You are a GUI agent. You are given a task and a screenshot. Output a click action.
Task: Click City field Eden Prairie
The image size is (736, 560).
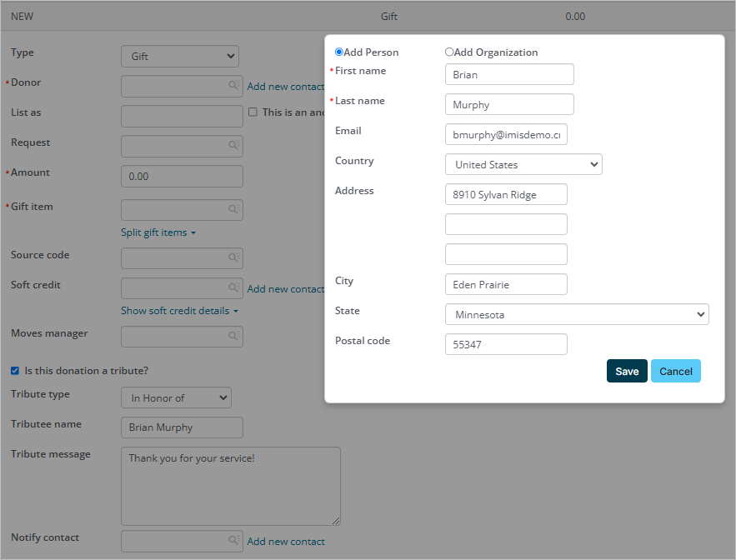click(x=506, y=284)
